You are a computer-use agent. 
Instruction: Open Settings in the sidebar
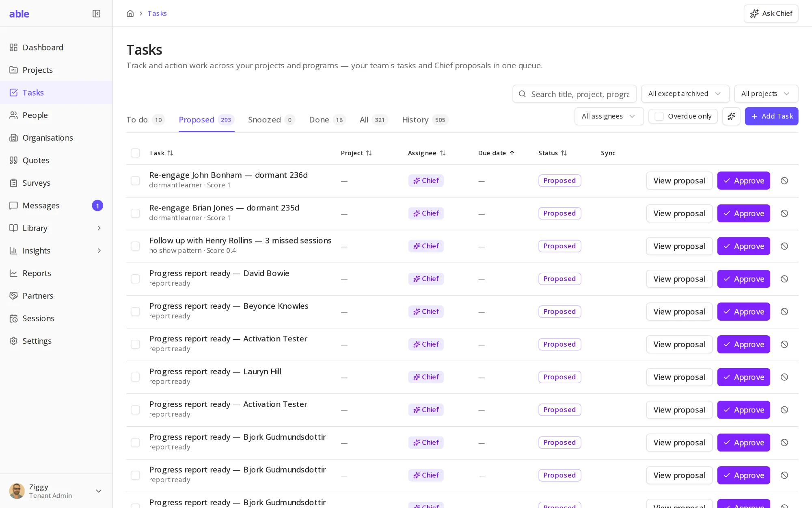56,341
